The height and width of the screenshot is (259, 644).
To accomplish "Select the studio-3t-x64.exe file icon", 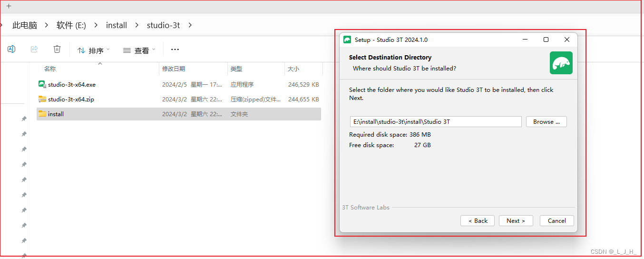I will [42, 84].
